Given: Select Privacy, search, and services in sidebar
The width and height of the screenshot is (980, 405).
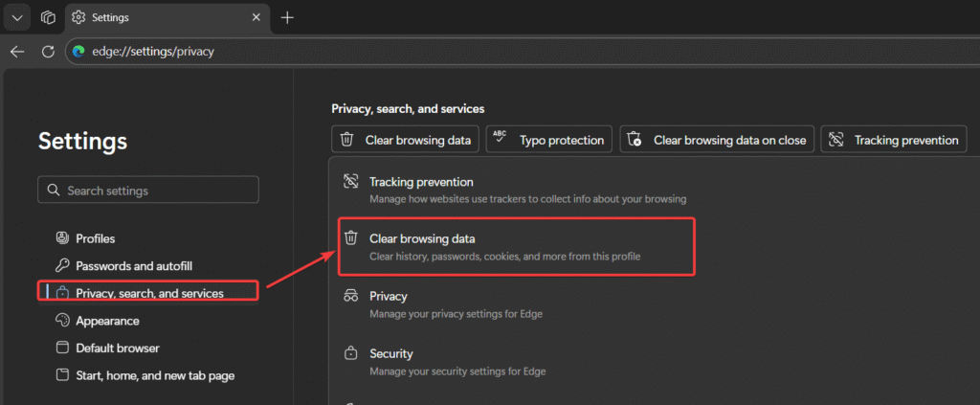Looking at the screenshot, I should [x=148, y=291].
